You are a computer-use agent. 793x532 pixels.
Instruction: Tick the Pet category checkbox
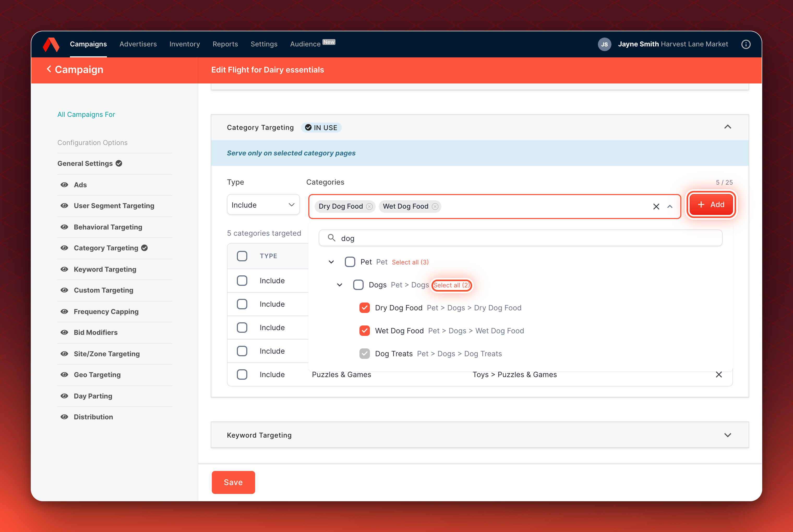point(350,262)
